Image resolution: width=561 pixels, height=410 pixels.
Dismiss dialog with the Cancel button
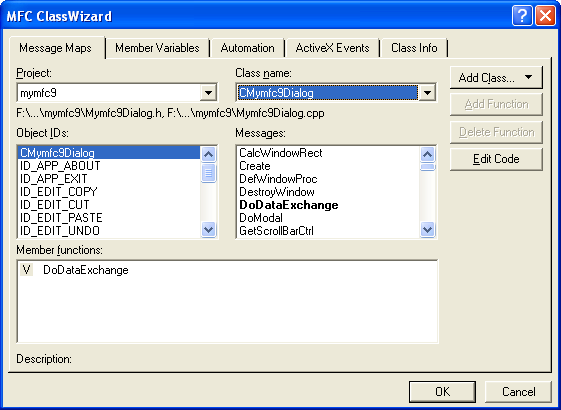[x=518, y=391]
